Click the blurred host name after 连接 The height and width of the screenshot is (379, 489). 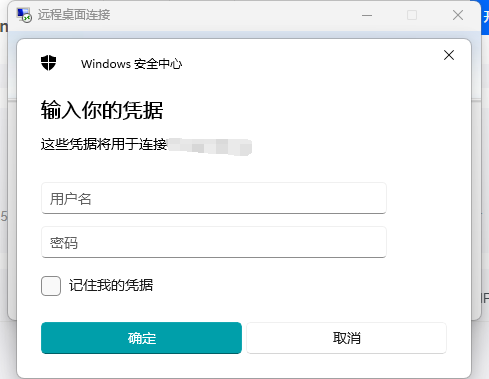point(210,146)
